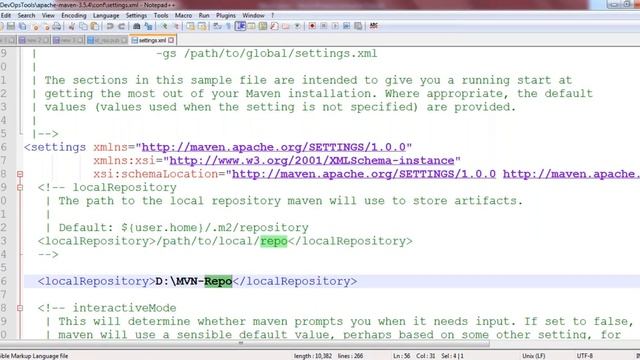Open Folder as Workspace icon
Screen dimensions: 640x360
(x=286, y=26)
